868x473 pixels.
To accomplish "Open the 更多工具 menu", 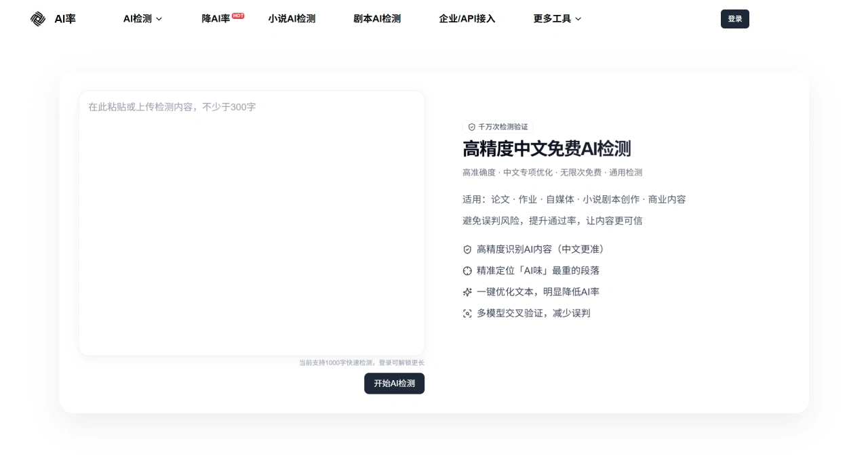I will [557, 19].
